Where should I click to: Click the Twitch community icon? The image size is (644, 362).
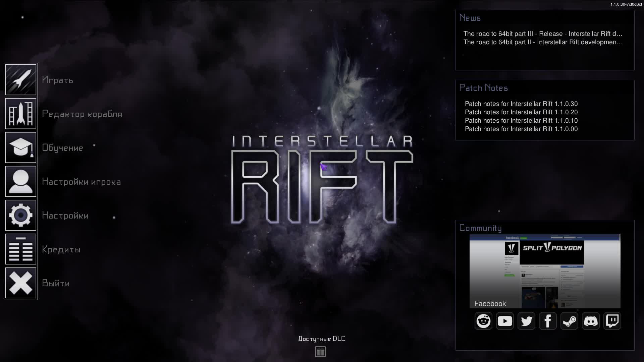[612, 321]
